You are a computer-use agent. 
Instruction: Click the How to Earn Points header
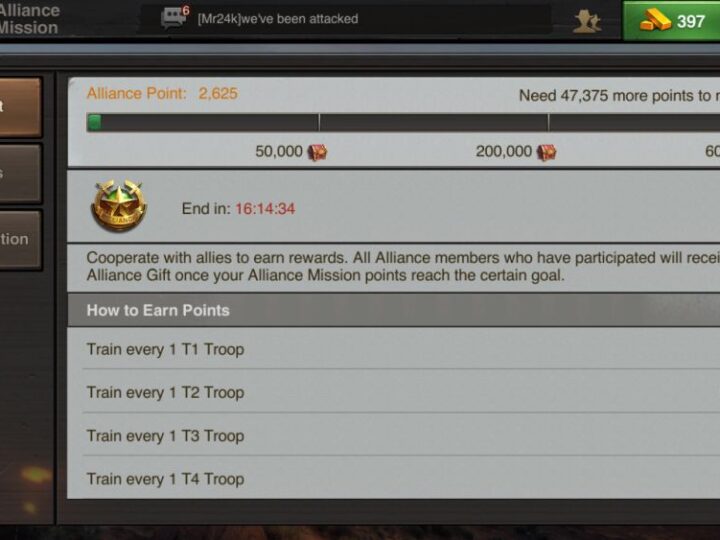394,310
